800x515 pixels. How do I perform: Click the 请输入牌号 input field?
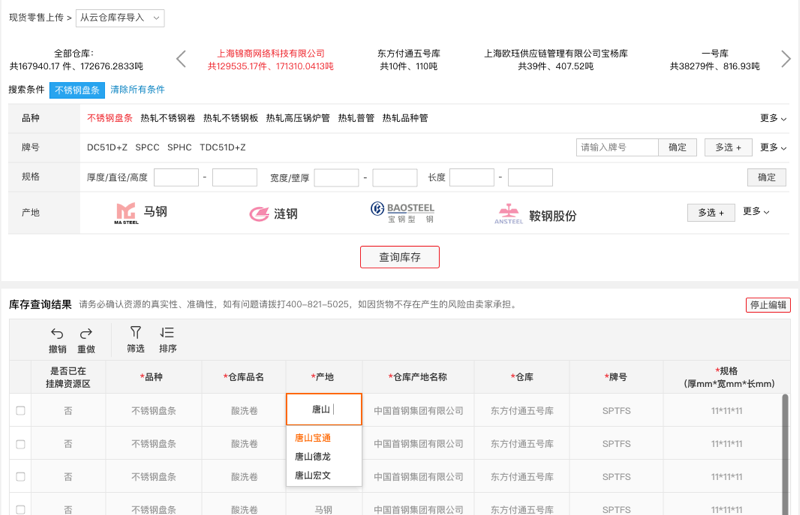(617, 147)
